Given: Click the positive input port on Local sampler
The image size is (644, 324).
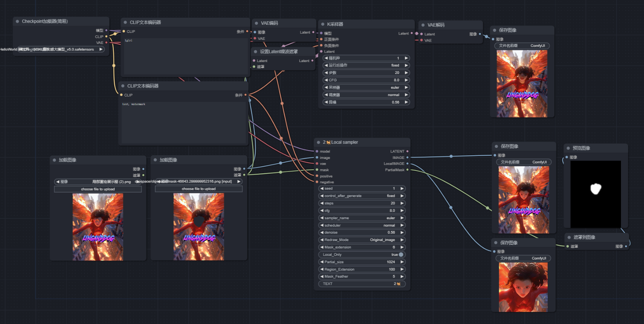Looking at the screenshot, I should pos(317,176).
